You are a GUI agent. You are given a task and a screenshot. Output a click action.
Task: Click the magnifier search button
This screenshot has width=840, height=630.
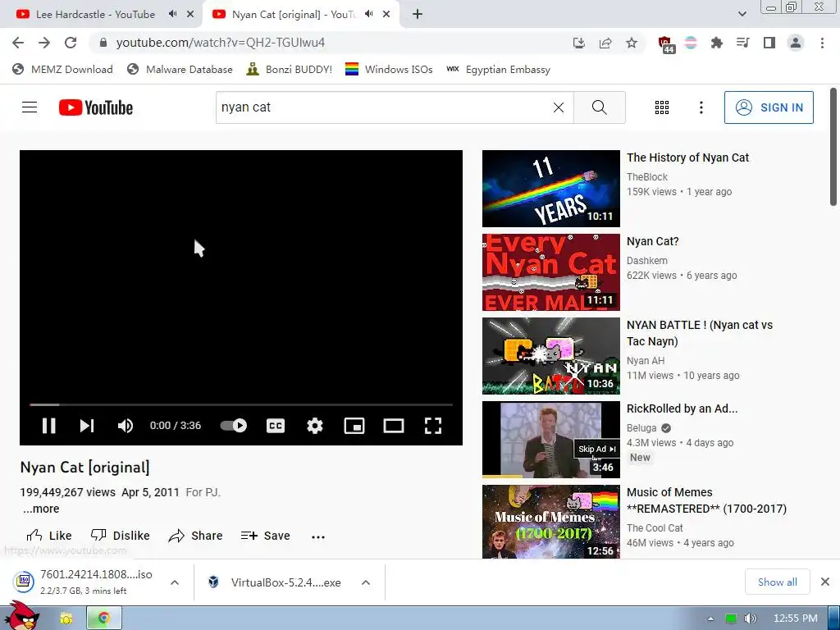point(600,107)
